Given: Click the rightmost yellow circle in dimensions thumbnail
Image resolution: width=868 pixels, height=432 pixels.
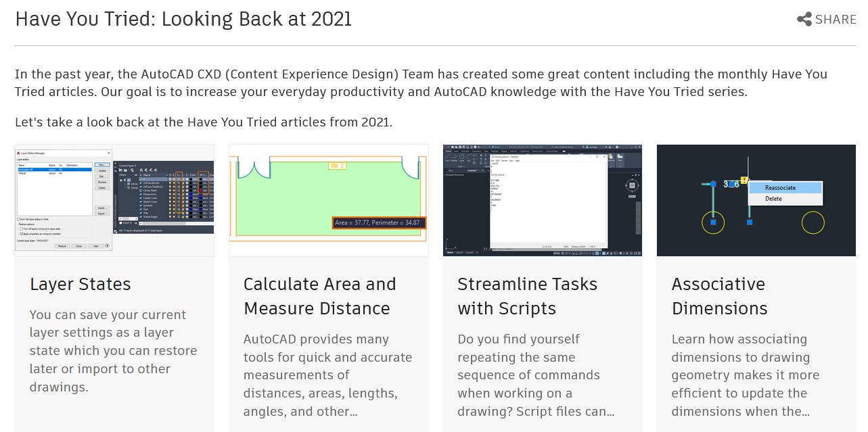Looking at the screenshot, I should (x=813, y=222).
